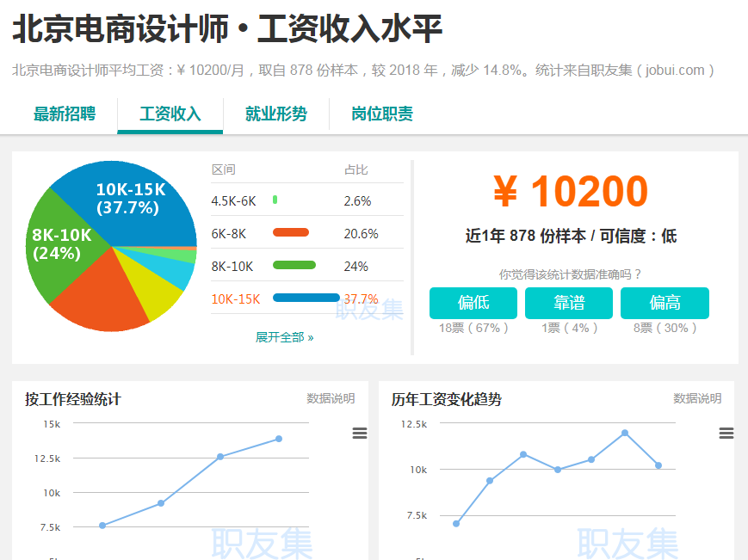Image resolution: width=748 pixels, height=560 pixels.
Task: Click the 6K-8K range label
Action: [229, 234]
